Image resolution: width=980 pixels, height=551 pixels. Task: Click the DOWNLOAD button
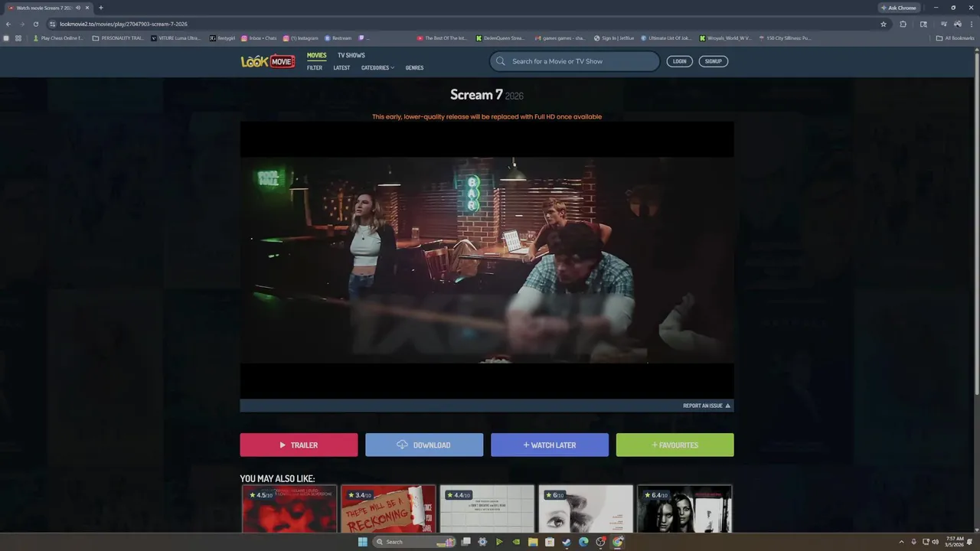[x=424, y=445]
